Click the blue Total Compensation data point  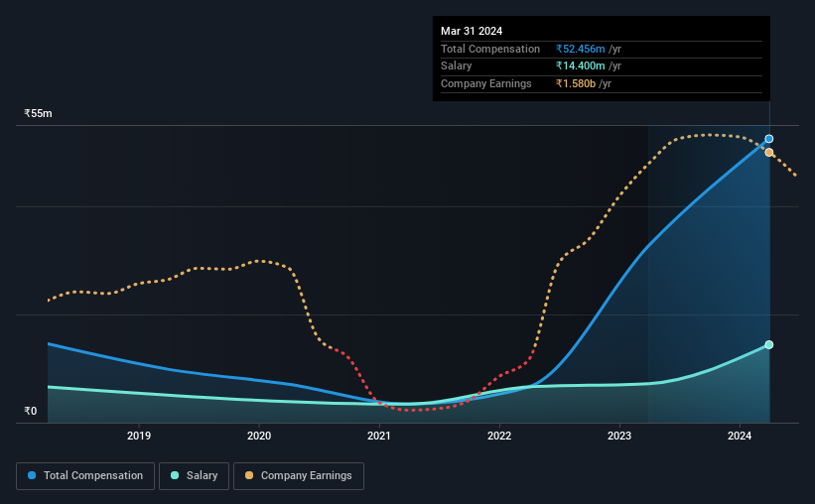click(768, 139)
